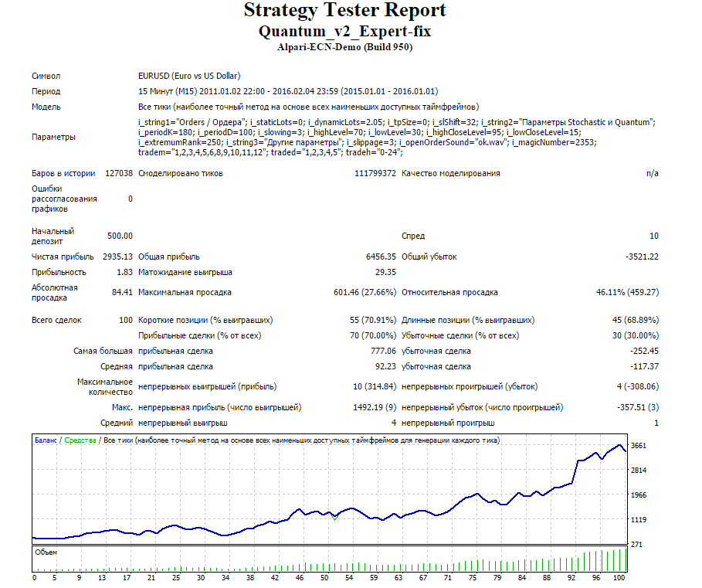Click the 'Относительная просадка' label

pyautogui.click(x=449, y=292)
